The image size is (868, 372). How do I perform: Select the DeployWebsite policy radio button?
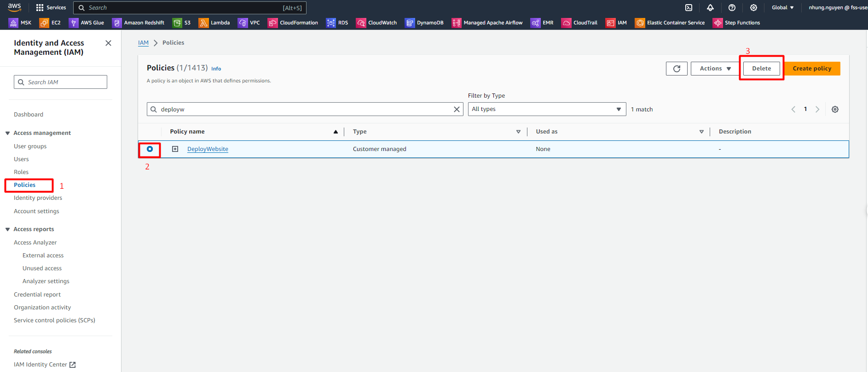(150, 149)
